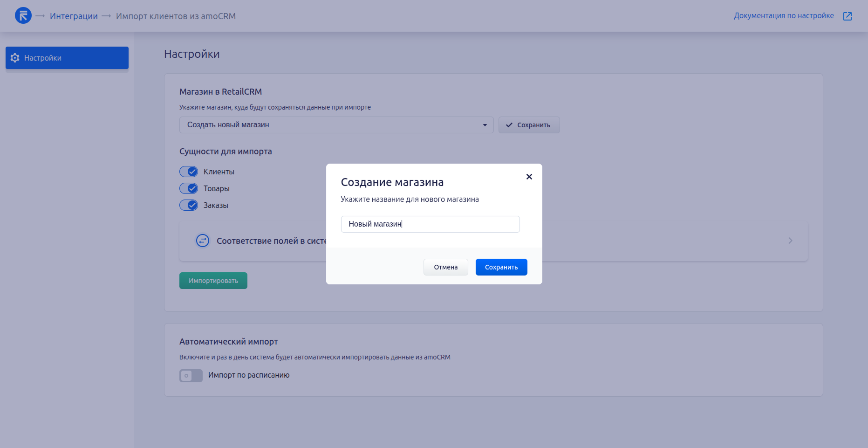Open Документация по настройке link
Screen dimensions: 868x448
tap(784, 16)
